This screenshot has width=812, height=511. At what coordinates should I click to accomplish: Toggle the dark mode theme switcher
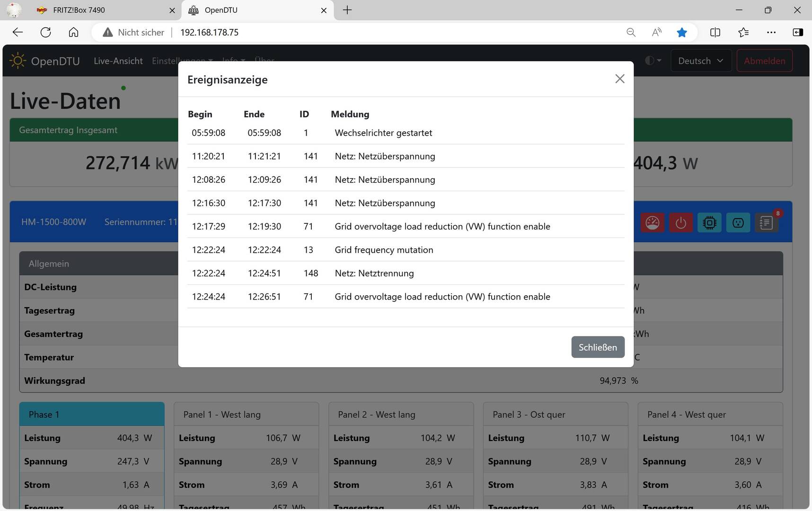pos(653,61)
